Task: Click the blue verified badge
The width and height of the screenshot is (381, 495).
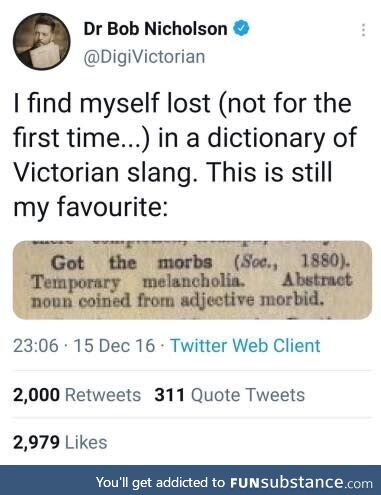Action: [x=241, y=28]
